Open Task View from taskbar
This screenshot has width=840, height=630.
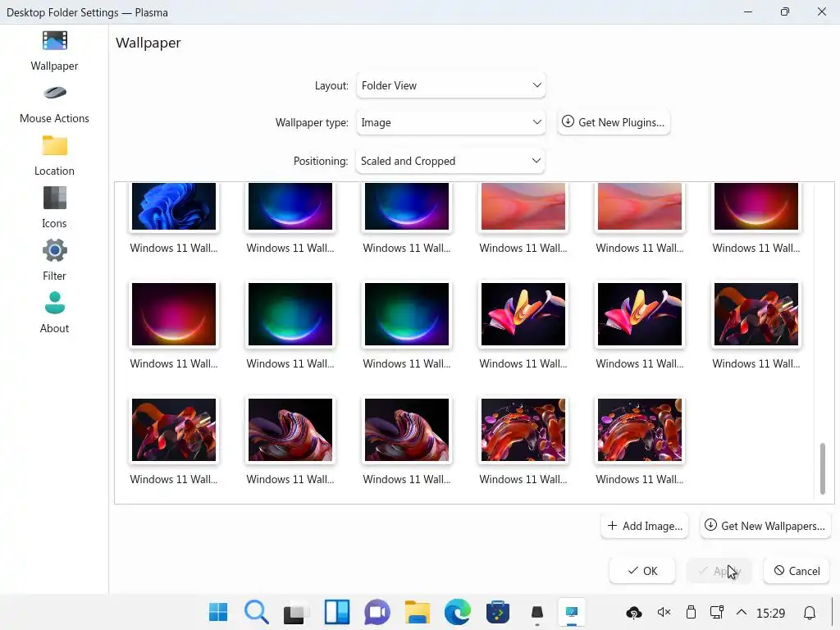click(295, 613)
